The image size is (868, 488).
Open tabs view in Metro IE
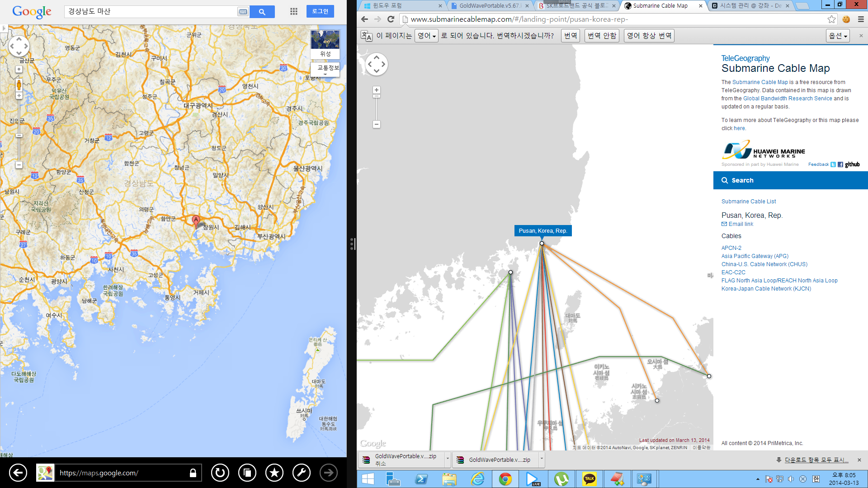pos(247,473)
